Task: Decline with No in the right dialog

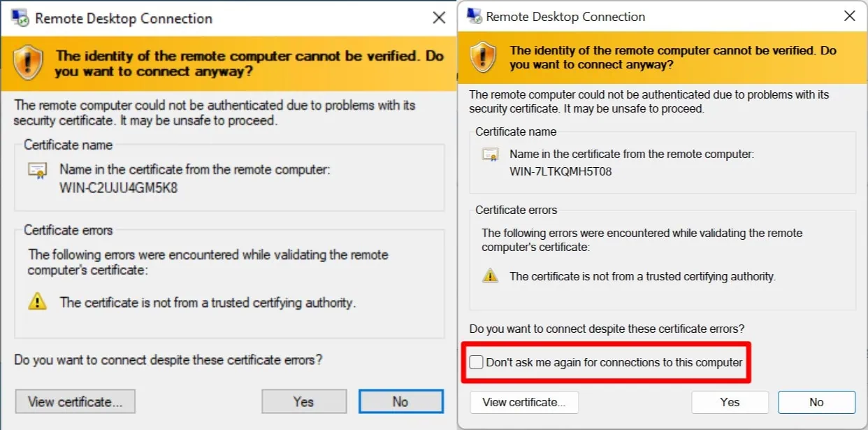Action: tap(816, 402)
